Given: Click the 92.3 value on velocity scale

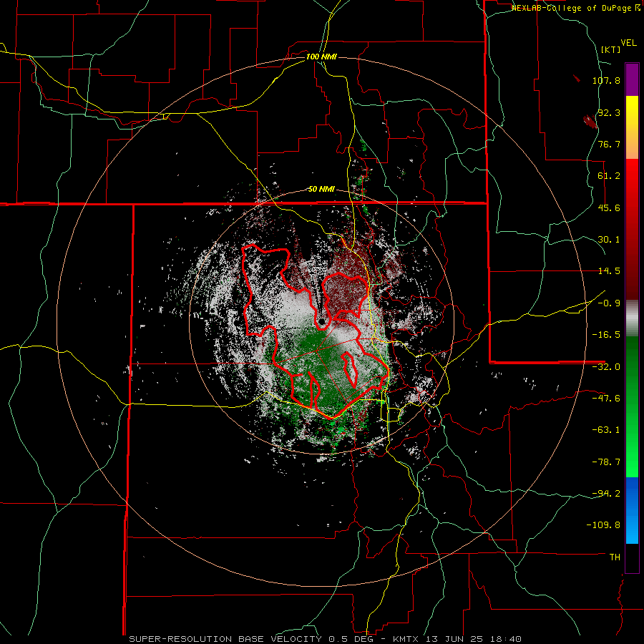Looking at the screenshot, I should (x=609, y=112).
